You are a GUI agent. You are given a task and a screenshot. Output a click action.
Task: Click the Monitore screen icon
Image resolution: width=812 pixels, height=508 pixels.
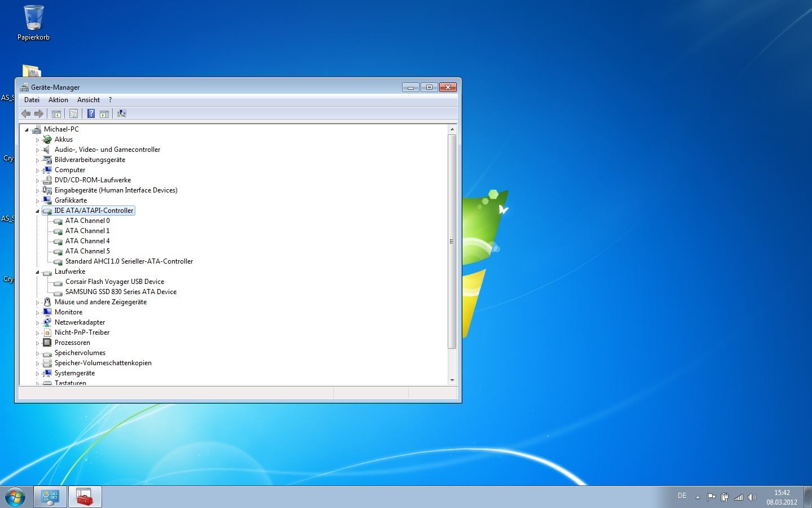tap(47, 312)
